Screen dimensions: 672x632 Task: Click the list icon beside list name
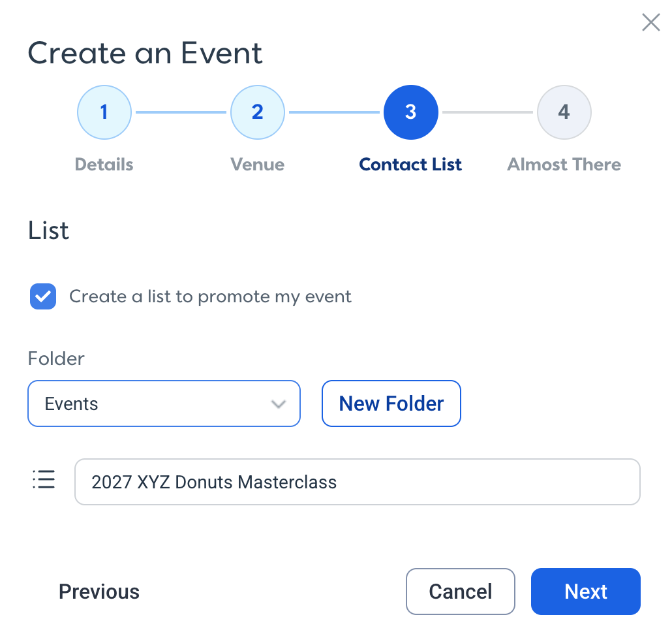pos(44,479)
